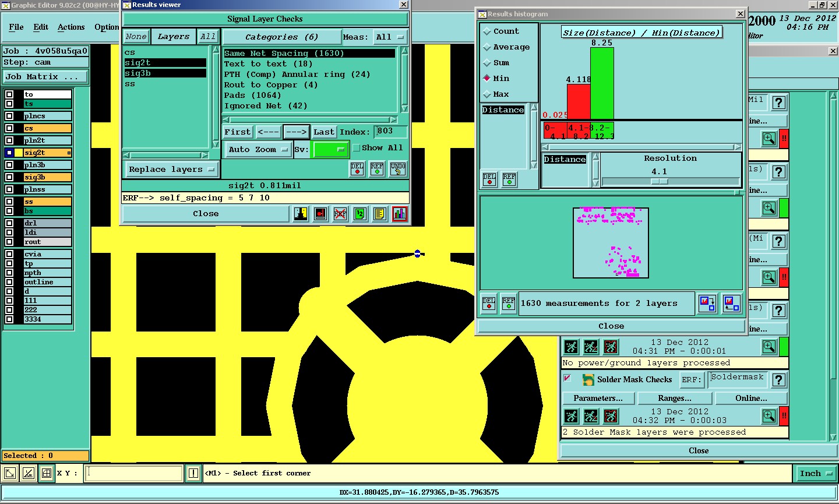Go to previous result with <--- button
Image resolution: width=839 pixels, height=504 pixels.
(269, 132)
